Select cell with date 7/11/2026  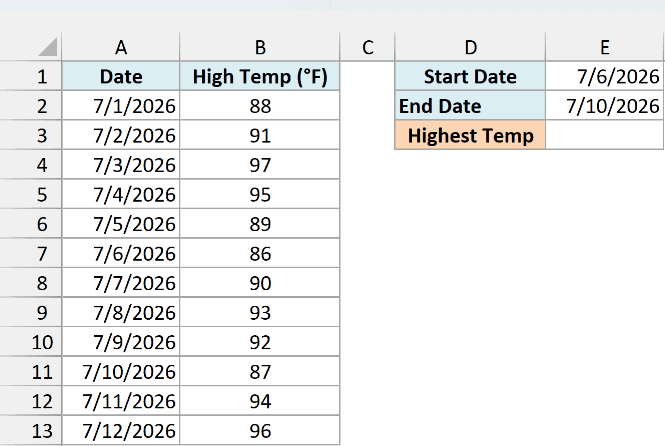tap(121, 401)
